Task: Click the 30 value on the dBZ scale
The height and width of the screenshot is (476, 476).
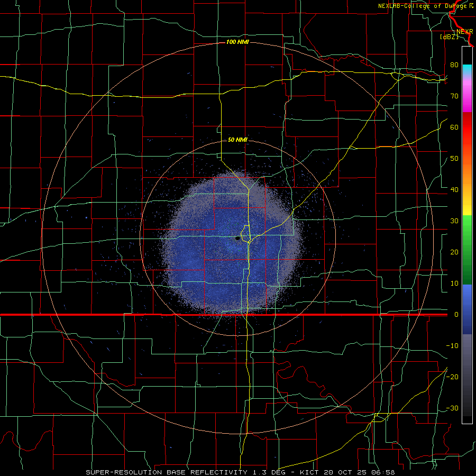Action: (x=454, y=221)
